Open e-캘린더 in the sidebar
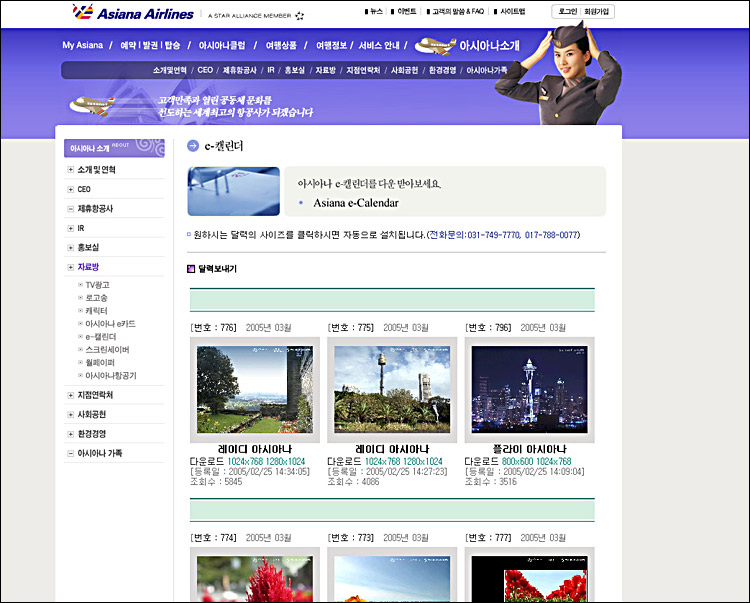 pyautogui.click(x=100, y=337)
